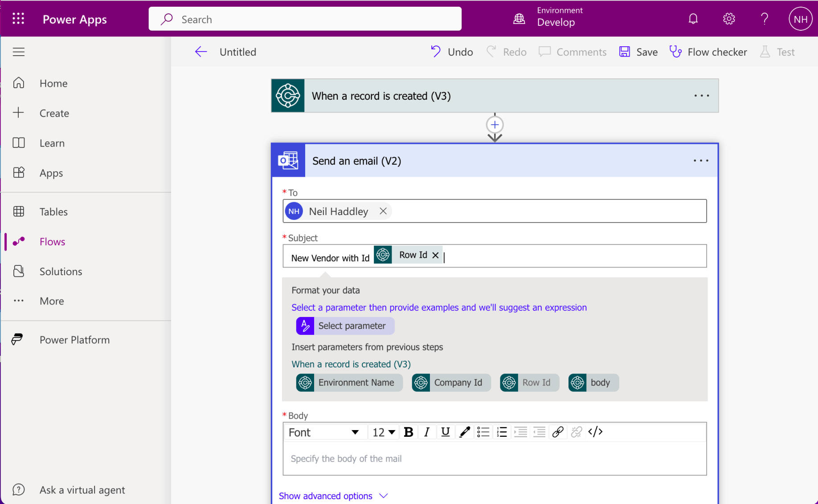Run the Flow checker
Screen dimensions: 818x504
click(x=708, y=52)
